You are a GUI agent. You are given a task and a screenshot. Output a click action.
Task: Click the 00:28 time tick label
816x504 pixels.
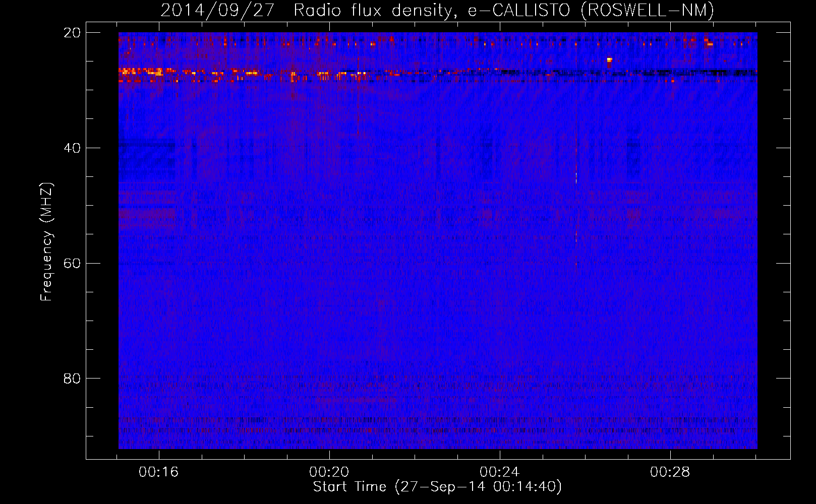(670, 472)
